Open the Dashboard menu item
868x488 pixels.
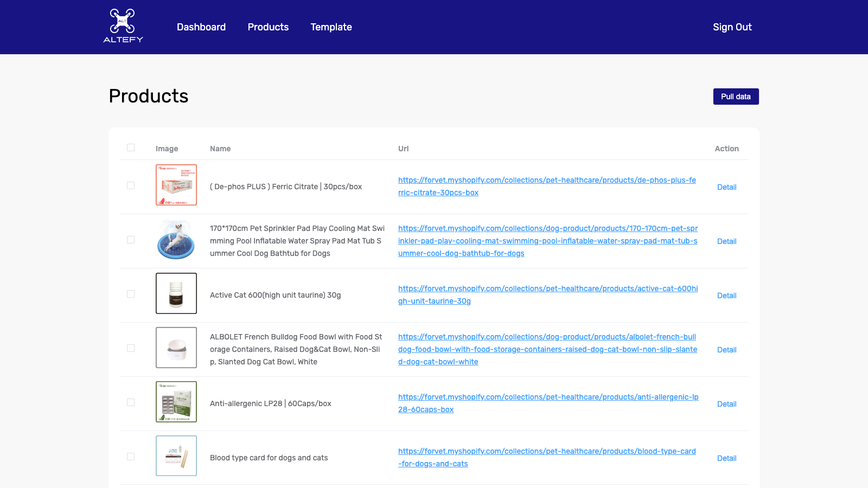201,27
